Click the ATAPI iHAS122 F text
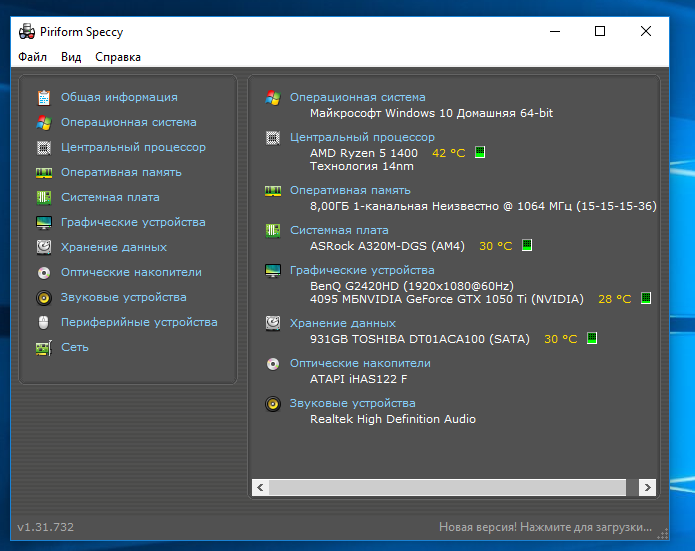The height and width of the screenshot is (551, 695). coord(359,379)
